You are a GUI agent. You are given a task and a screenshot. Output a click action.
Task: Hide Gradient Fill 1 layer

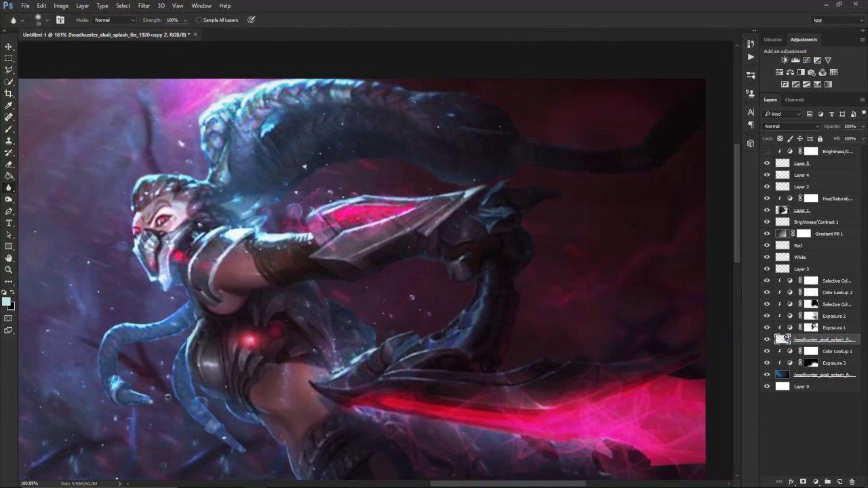click(x=767, y=234)
